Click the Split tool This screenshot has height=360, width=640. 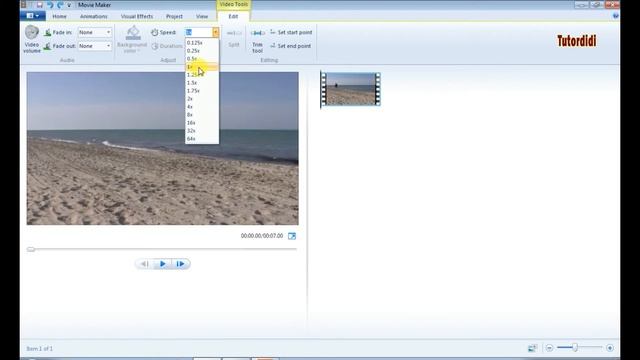[234, 38]
